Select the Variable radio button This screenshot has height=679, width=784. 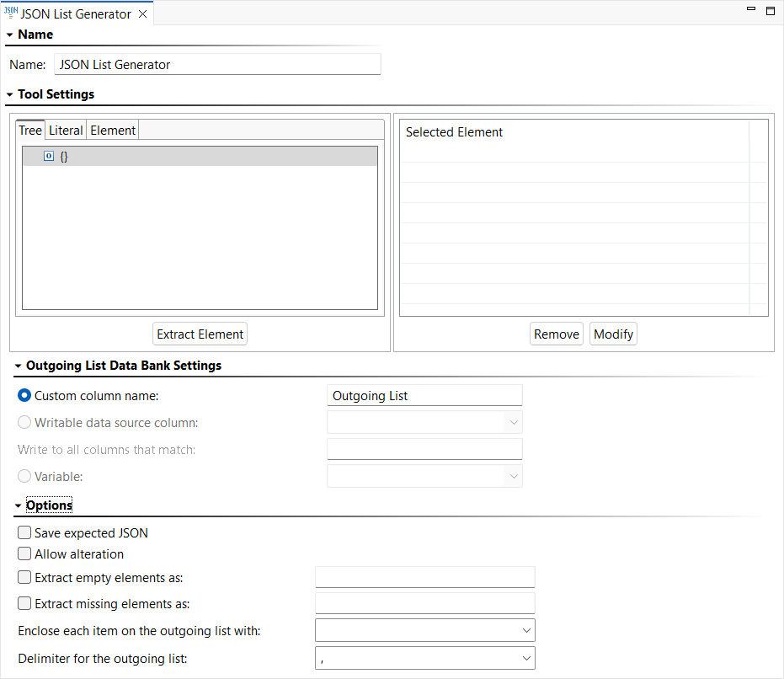point(24,476)
